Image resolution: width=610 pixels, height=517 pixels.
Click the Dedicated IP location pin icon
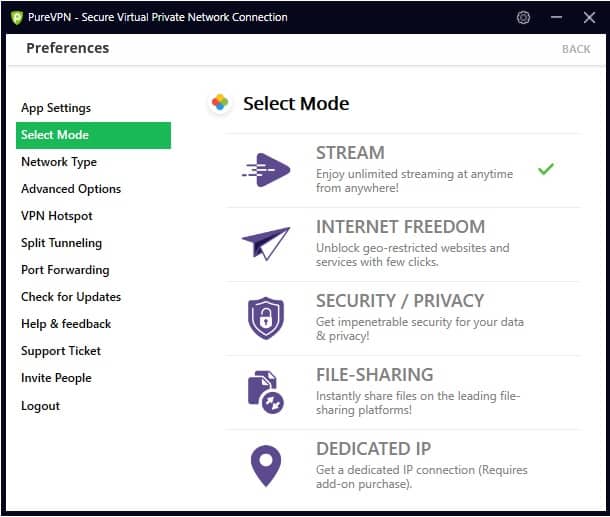coord(266,466)
